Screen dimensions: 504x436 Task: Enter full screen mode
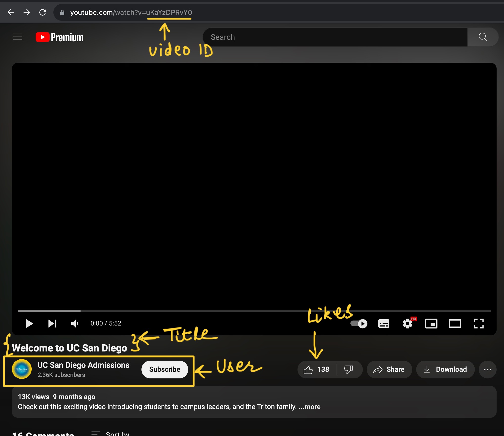coord(479,324)
